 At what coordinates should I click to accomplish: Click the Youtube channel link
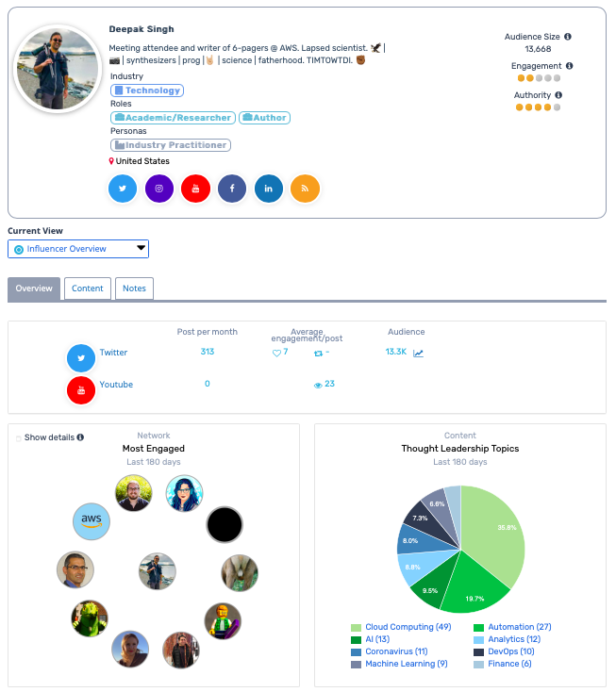[116, 385]
